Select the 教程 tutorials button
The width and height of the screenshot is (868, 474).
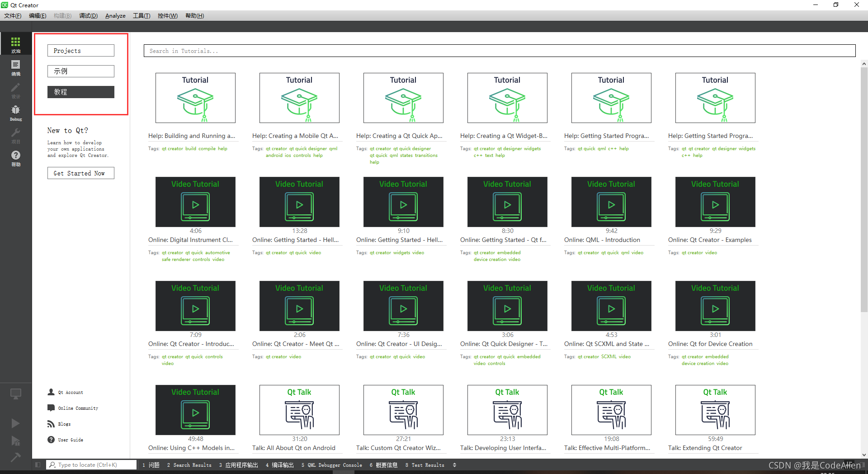click(81, 92)
